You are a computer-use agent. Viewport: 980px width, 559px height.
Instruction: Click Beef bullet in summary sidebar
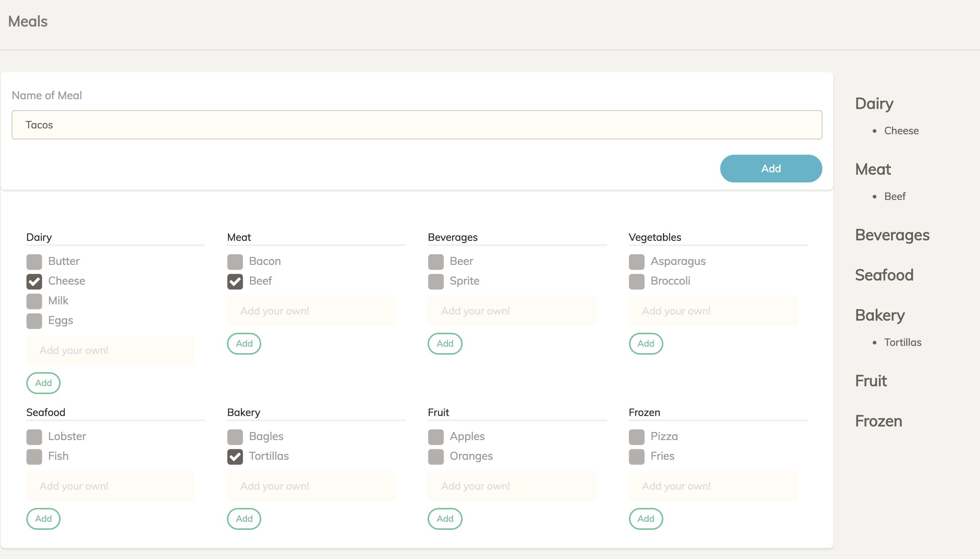coord(895,197)
